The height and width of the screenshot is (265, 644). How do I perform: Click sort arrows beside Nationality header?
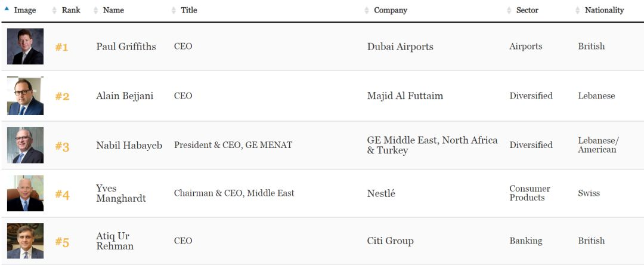point(577,11)
